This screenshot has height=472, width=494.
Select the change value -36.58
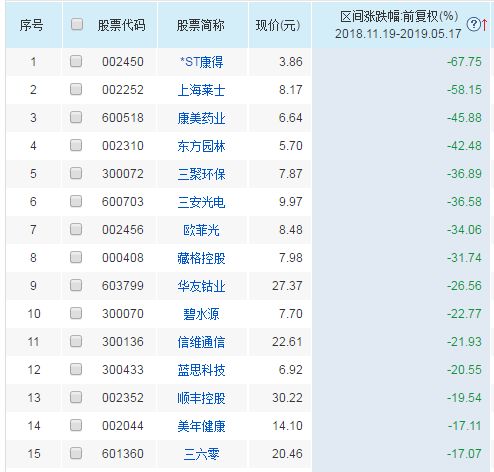464,202
